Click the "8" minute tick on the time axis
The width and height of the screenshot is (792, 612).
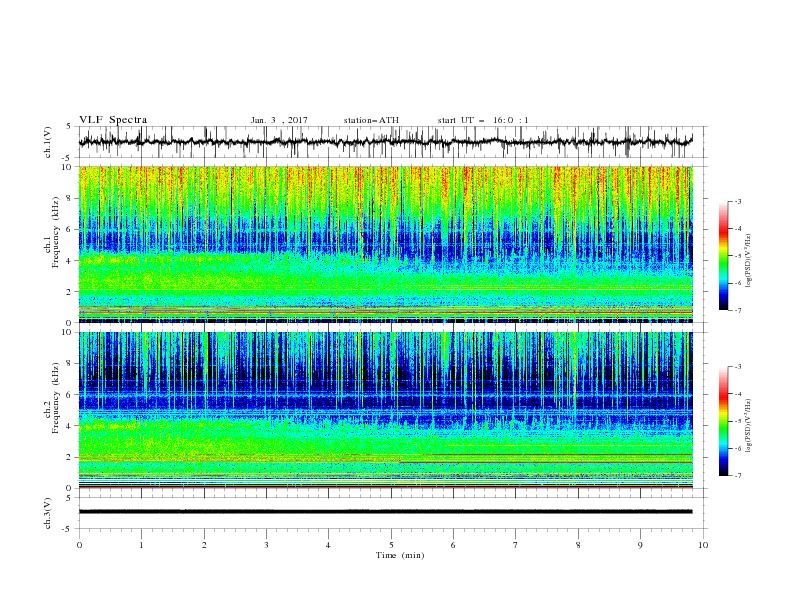click(578, 545)
